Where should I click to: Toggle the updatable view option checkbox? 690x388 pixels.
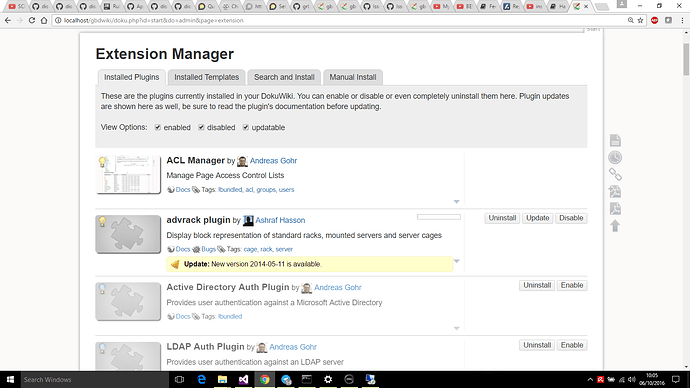[246, 128]
